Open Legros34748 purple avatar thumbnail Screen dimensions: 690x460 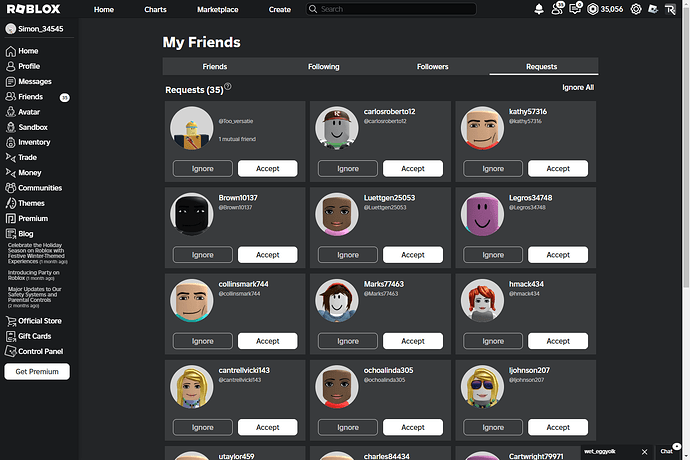pos(482,214)
